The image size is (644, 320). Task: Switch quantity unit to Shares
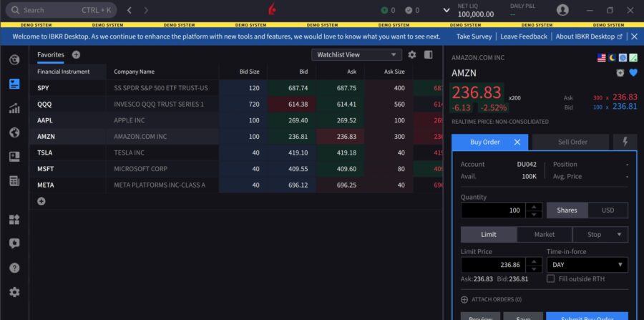[567, 210]
